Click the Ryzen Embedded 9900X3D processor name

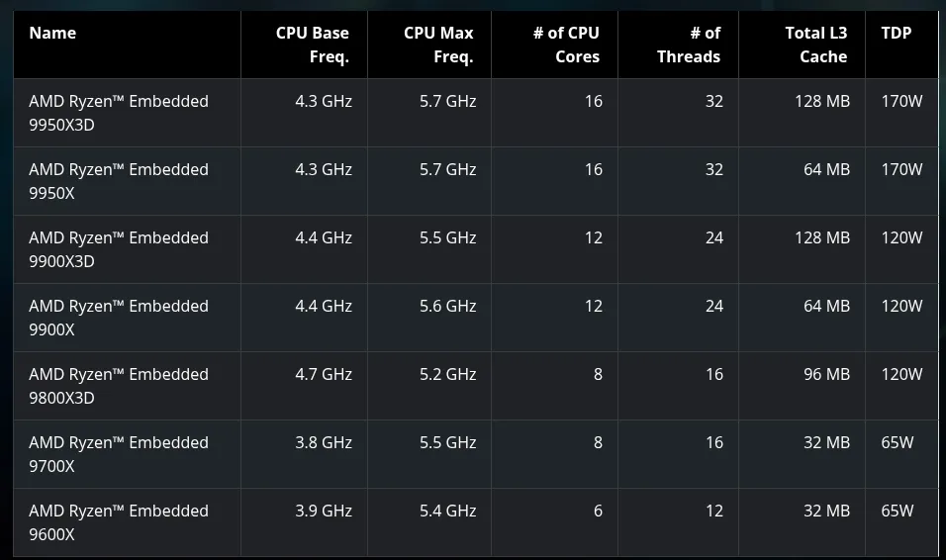[119, 249]
